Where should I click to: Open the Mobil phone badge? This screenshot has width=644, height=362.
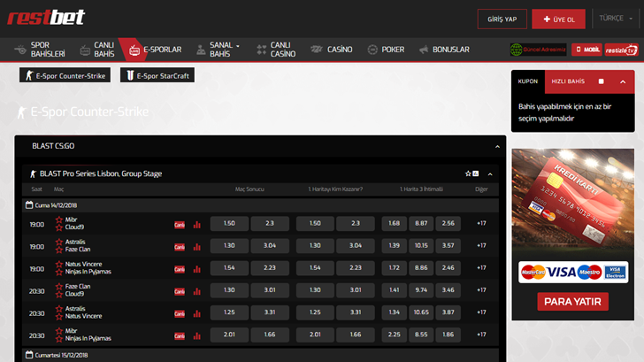click(586, 50)
